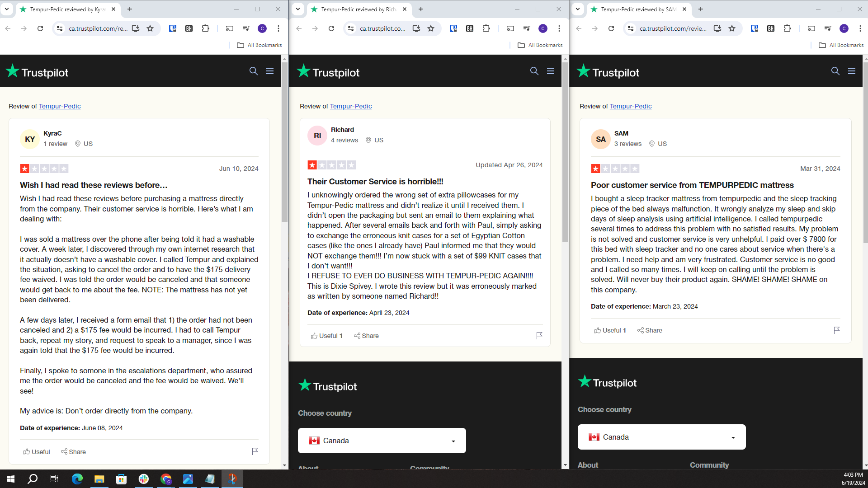868x488 pixels.
Task: Open the Tempur-Pedic link in the left window
Action: click(x=60, y=106)
